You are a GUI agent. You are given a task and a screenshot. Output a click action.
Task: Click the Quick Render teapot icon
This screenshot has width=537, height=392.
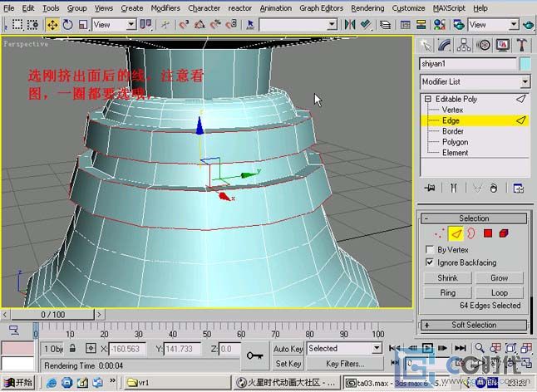coord(529,25)
